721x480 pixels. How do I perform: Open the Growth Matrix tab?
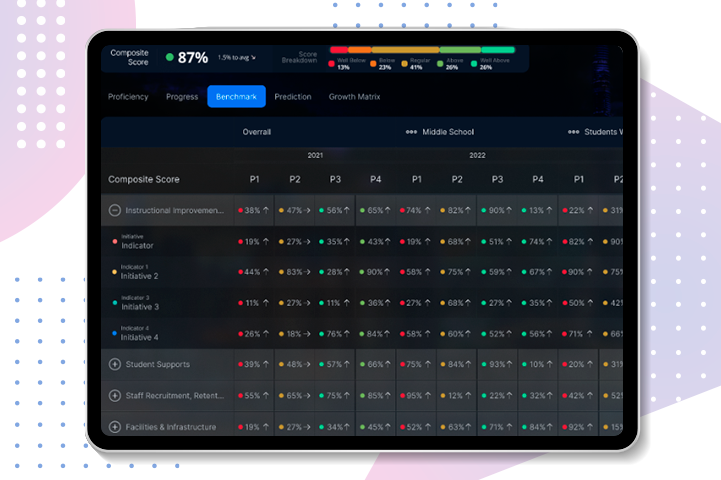point(354,97)
